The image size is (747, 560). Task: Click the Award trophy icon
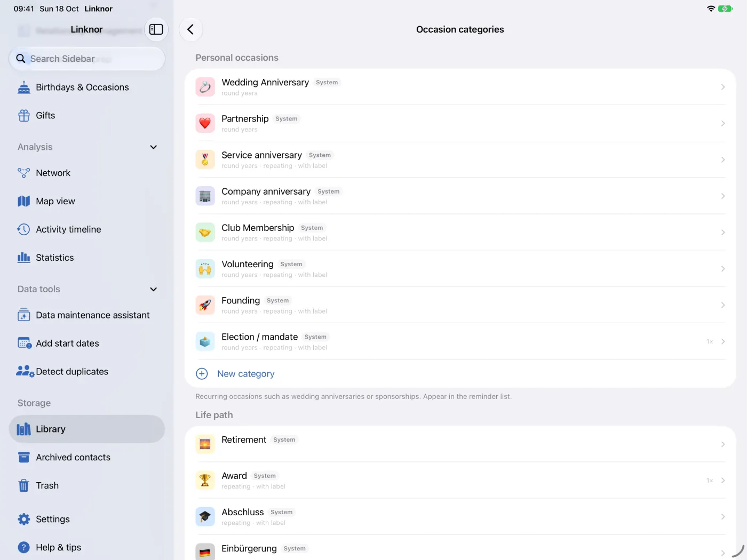pyautogui.click(x=205, y=480)
